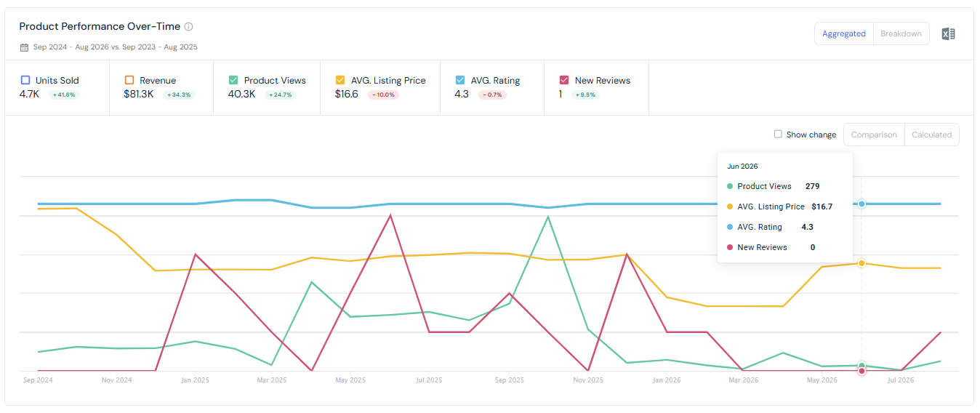Switch to Breakdown view
The width and height of the screenshot is (980, 413).
[x=901, y=33]
